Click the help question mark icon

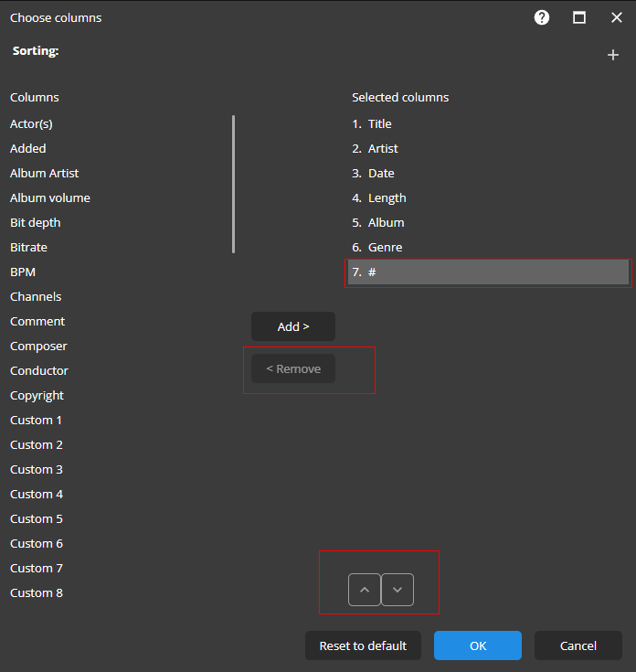click(542, 17)
